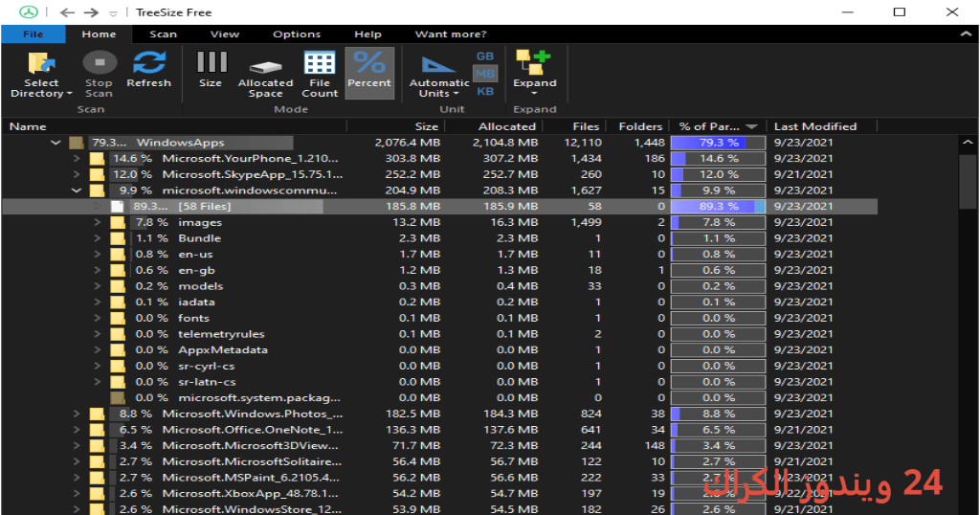Expand the images folder
Viewport: 980px width, 515px height.
coord(97,222)
